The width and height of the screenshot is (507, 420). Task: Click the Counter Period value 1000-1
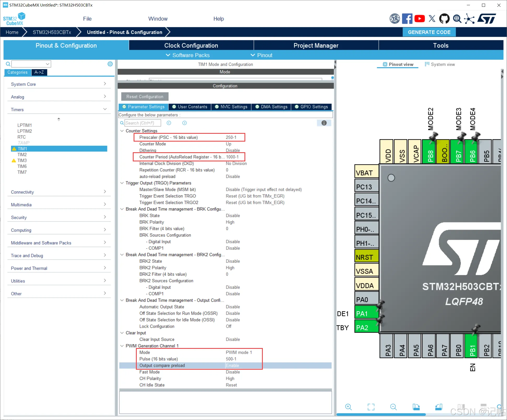pos(232,157)
